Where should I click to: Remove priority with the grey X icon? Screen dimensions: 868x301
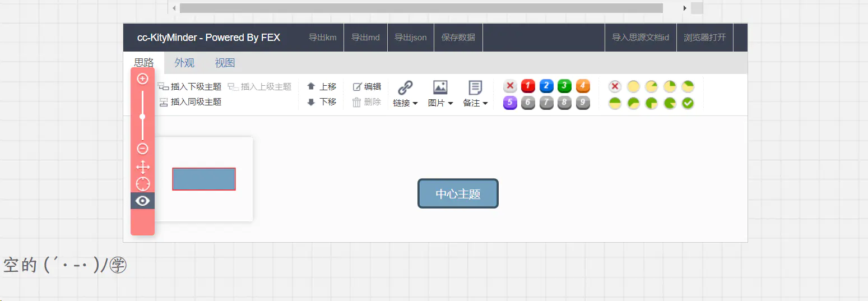pyautogui.click(x=510, y=86)
